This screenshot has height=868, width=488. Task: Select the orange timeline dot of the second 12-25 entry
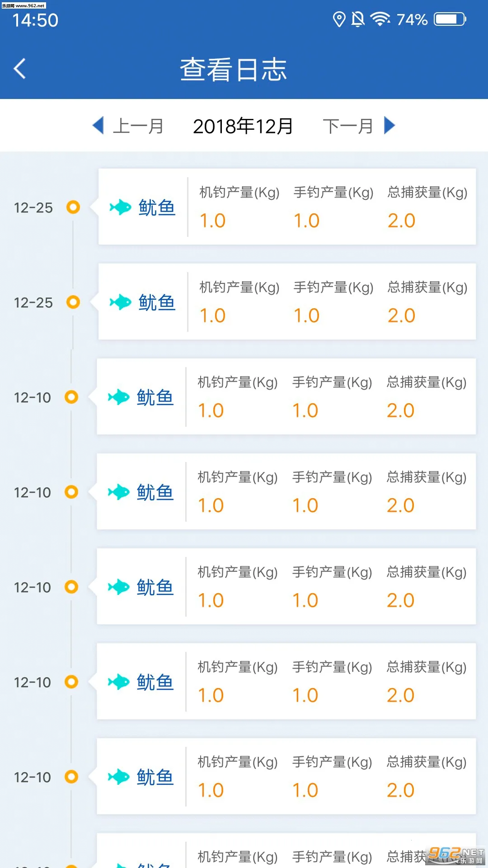pos(73,302)
